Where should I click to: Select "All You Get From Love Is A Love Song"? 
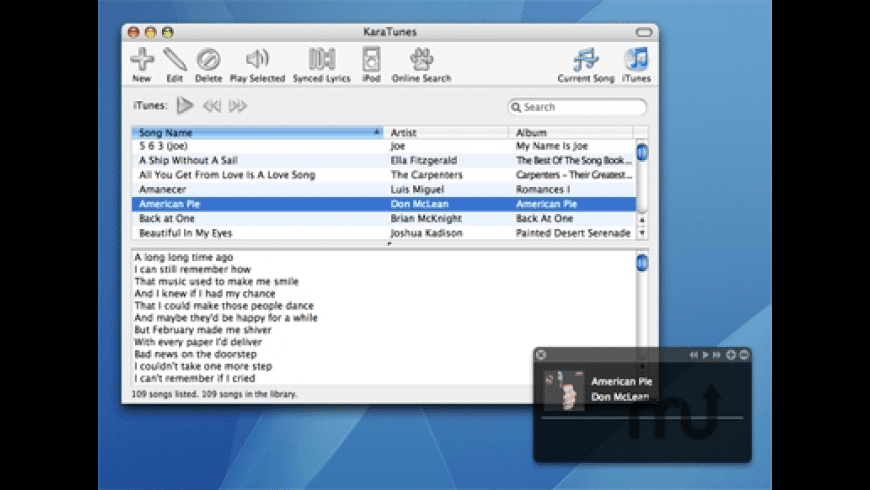pyautogui.click(x=383, y=175)
